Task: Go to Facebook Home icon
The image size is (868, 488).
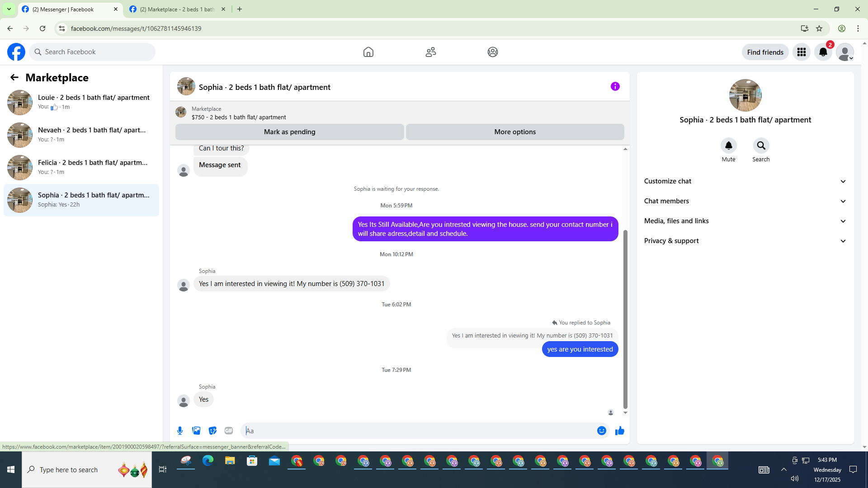Action: (368, 52)
